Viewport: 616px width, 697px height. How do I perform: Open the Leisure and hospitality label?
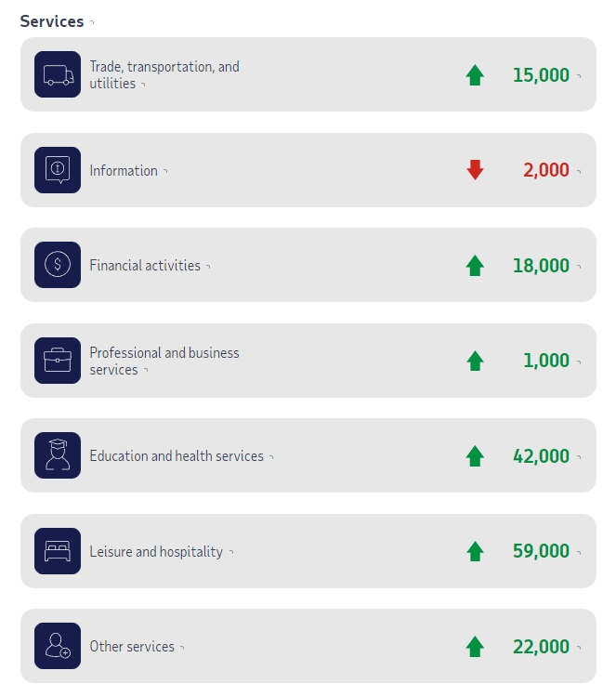click(156, 552)
